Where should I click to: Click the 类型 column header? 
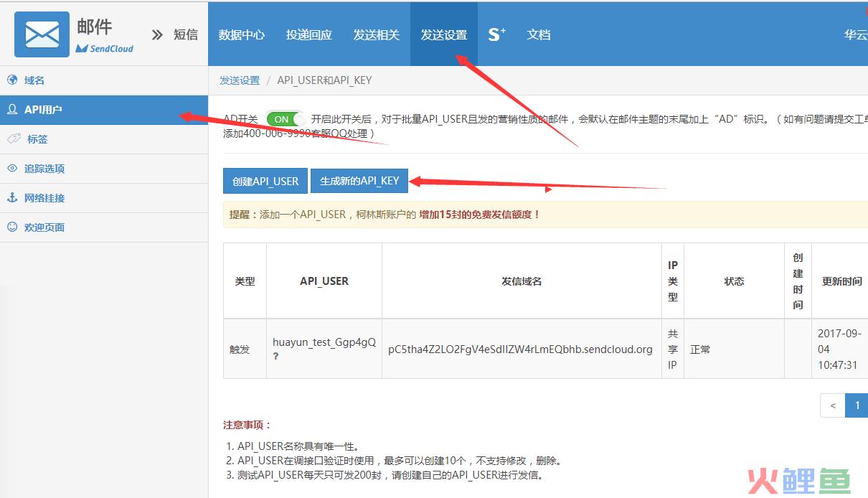coord(245,281)
